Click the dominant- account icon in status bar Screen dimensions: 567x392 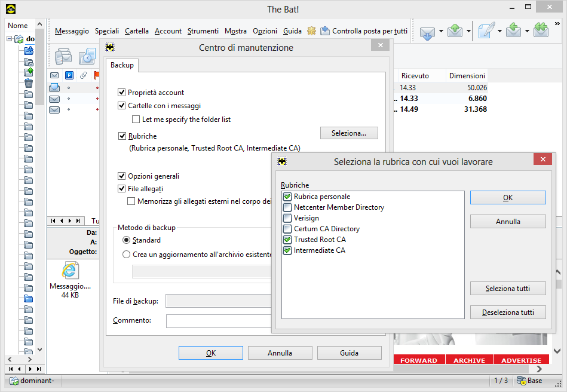click(x=14, y=381)
